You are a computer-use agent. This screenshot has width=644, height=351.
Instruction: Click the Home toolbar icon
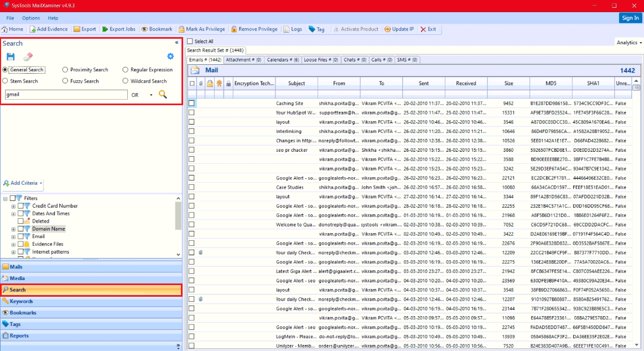click(x=12, y=29)
